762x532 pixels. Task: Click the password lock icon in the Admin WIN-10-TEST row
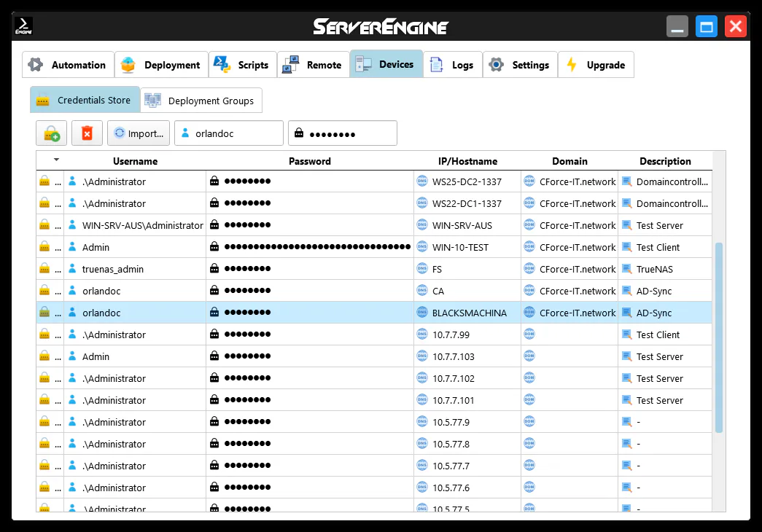click(x=214, y=247)
